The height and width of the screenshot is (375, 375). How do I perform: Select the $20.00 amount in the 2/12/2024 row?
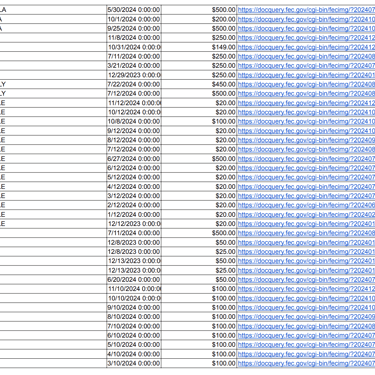199,205
